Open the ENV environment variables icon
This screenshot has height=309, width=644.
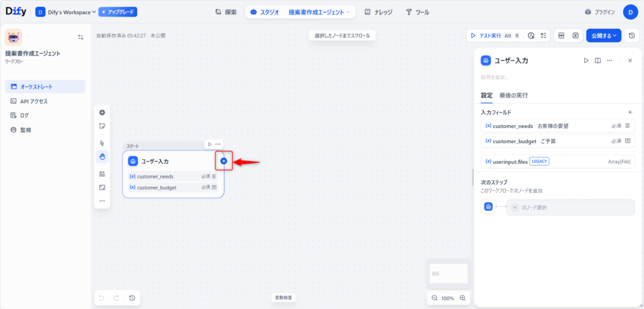tap(562, 36)
